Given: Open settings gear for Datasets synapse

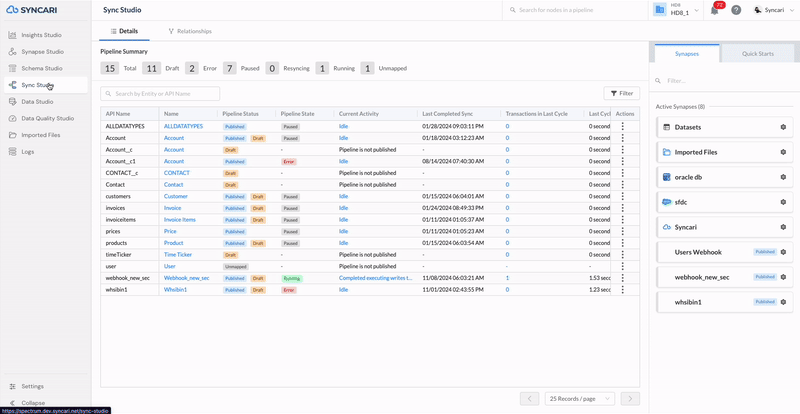Looking at the screenshot, I should 783,127.
